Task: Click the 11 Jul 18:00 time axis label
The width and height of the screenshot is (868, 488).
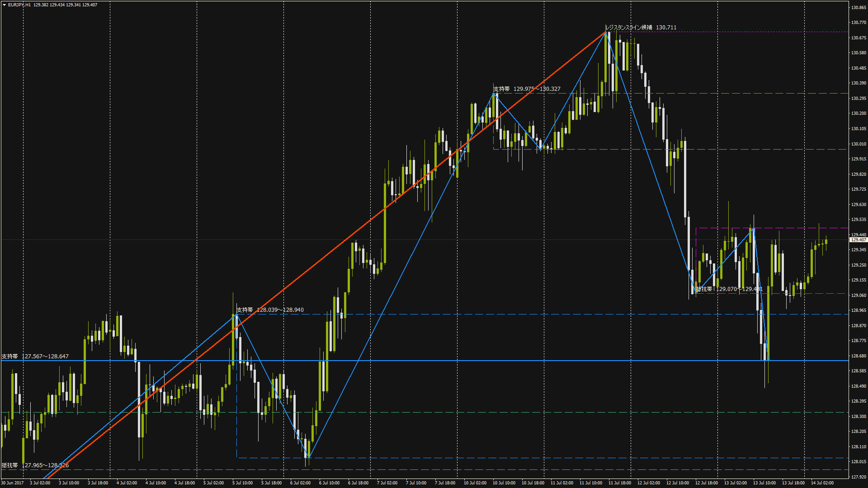Action: (620, 483)
